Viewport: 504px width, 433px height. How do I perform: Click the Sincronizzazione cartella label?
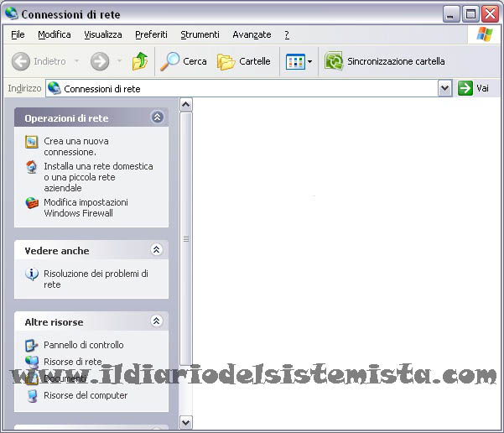396,61
